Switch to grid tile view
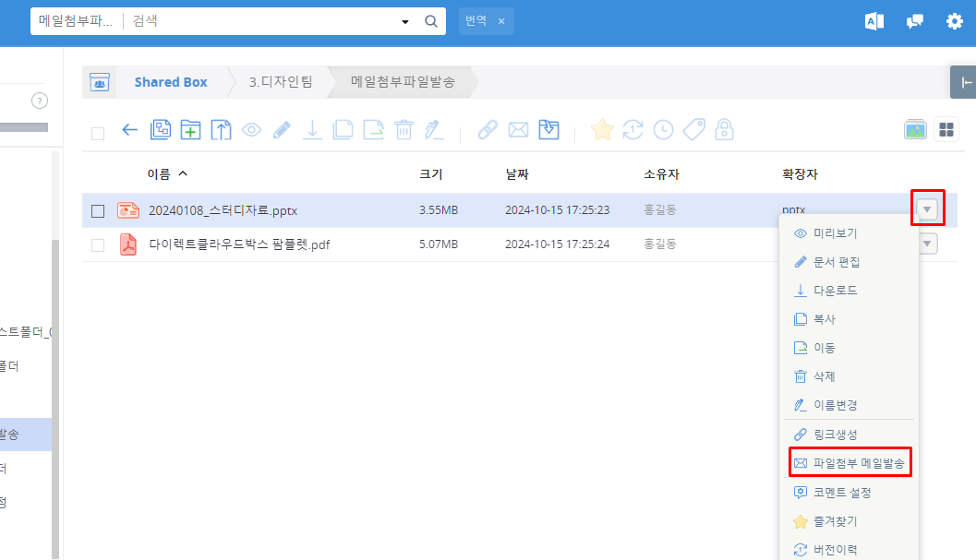The height and width of the screenshot is (560, 976). (946, 130)
